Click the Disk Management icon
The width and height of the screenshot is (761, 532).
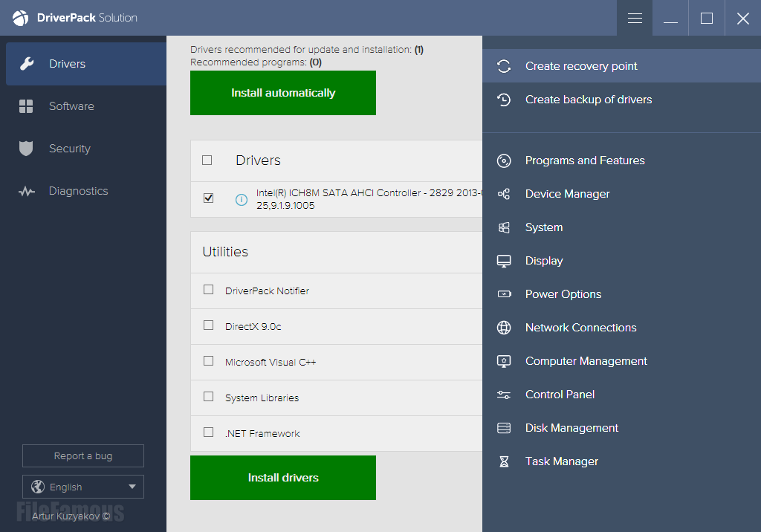coord(504,428)
